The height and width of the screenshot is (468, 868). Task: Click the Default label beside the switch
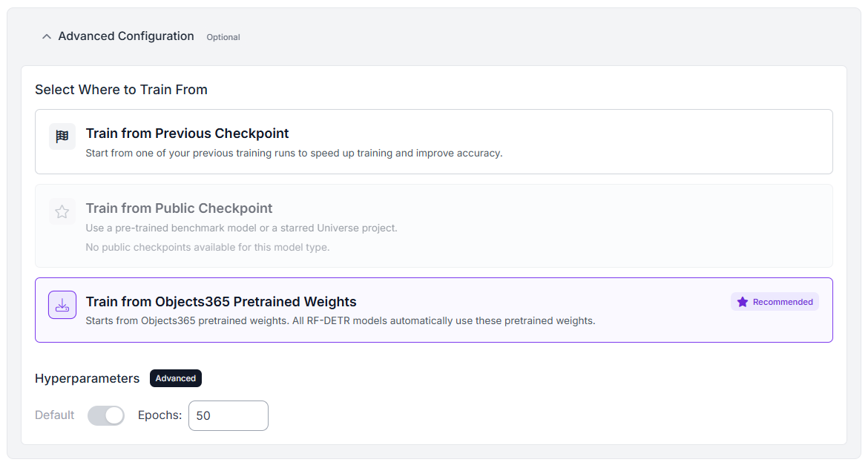(55, 415)
